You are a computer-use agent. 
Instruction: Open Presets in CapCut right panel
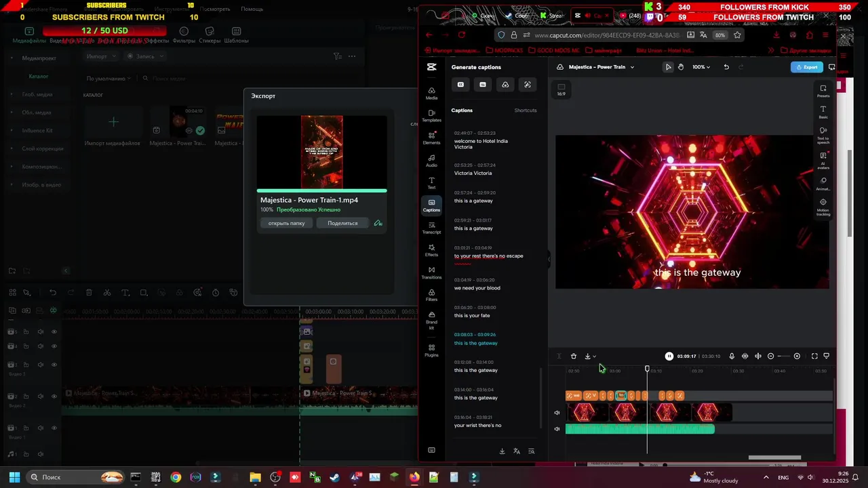click(823, 91)
